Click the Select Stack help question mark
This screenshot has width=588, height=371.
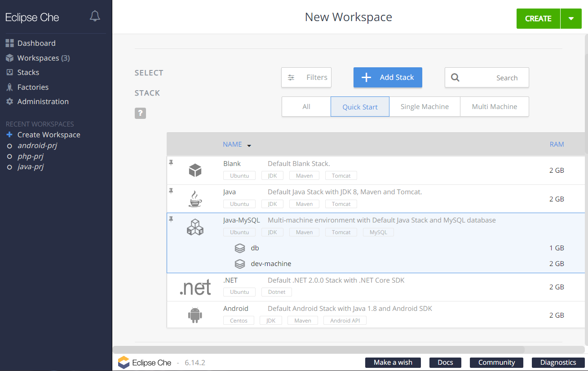140,113
